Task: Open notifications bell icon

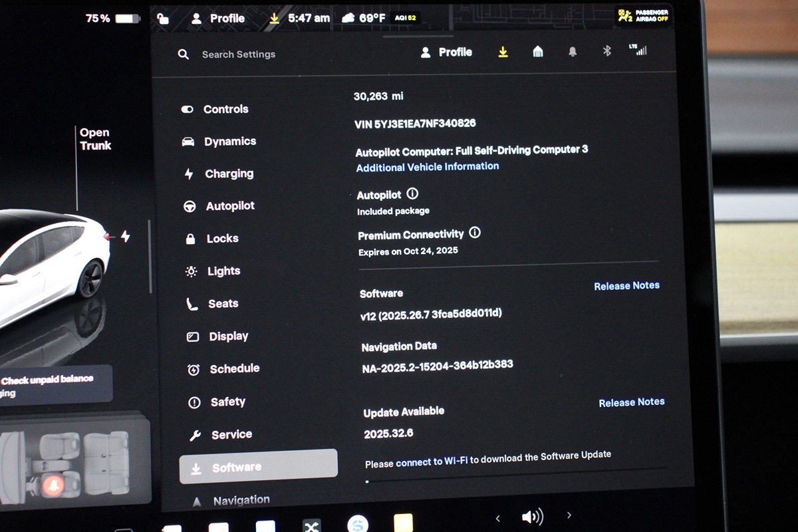Action: [573, 52]
